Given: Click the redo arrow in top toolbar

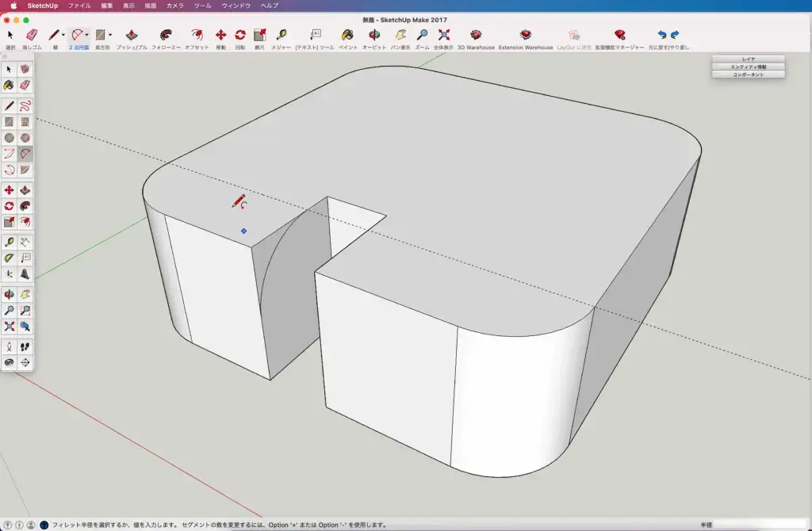Looking at the screenshot, I should click(x=675, y=35).
